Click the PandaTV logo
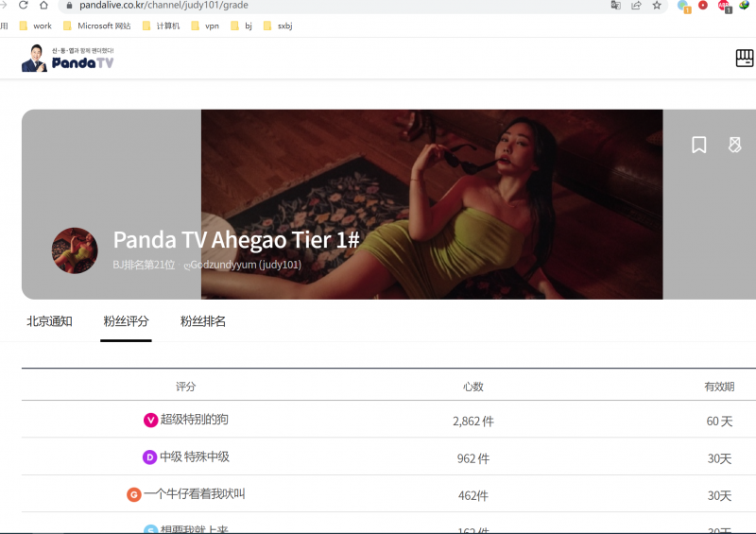Image resolution: width=756 pixels, height=534 pixels. 68,59
